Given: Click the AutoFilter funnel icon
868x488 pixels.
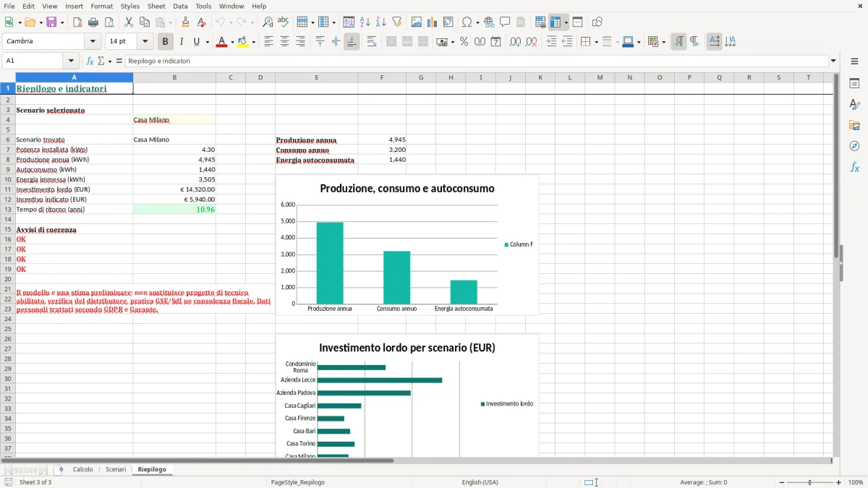Looking at the screenshot, I should 396,22.
